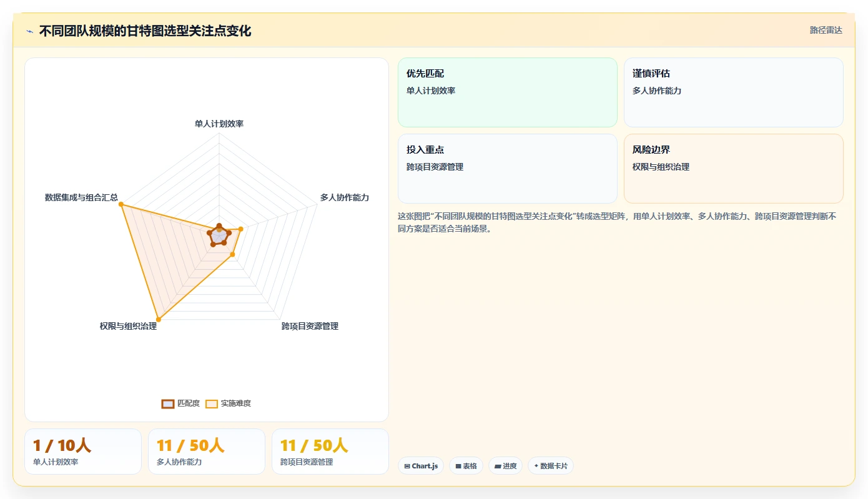Click the 匹配度 legend label
868x499 pixels.
pos(189,403)
